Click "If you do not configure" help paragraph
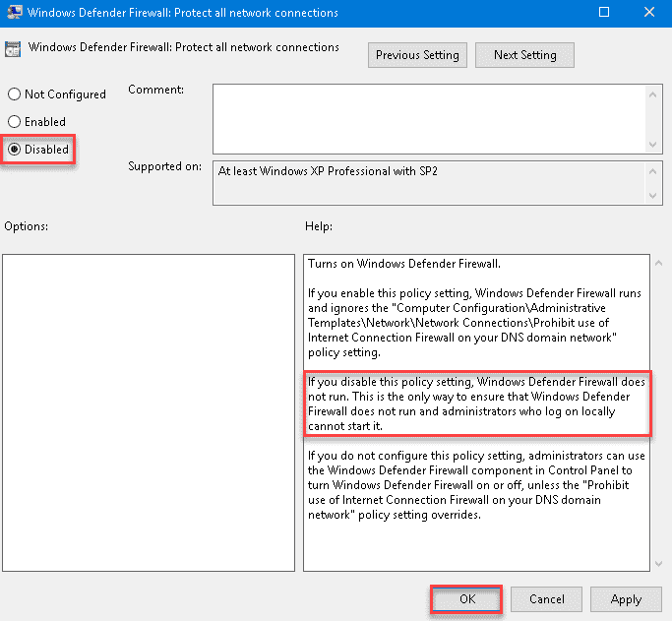 (476, 485)
